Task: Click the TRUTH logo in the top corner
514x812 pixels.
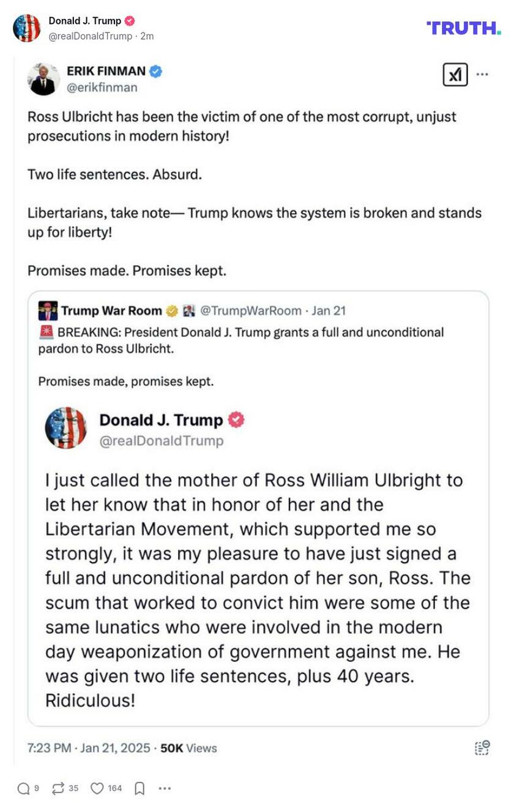Action: tap(463, 28)
